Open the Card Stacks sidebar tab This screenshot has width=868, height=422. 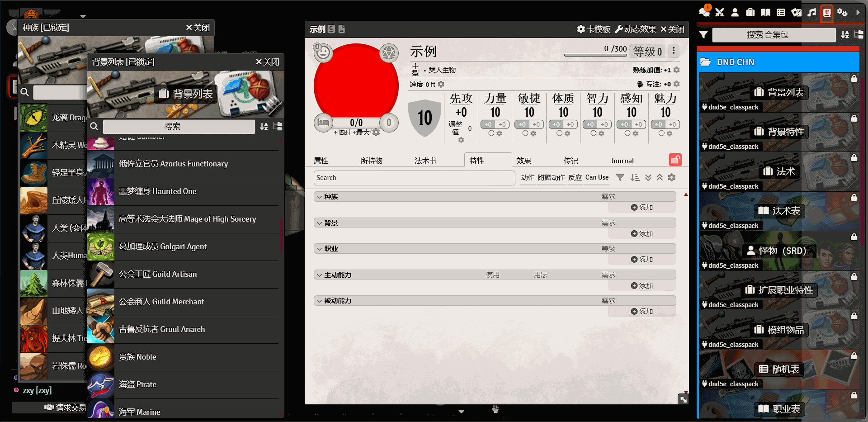(797, 12)
